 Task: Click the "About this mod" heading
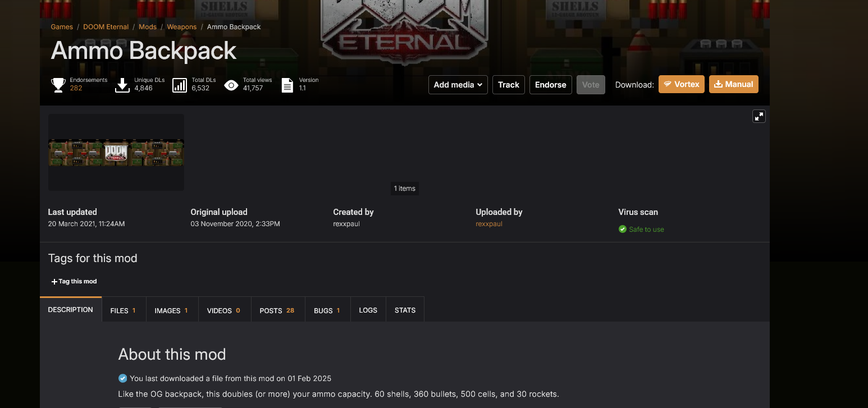point(172,355)
